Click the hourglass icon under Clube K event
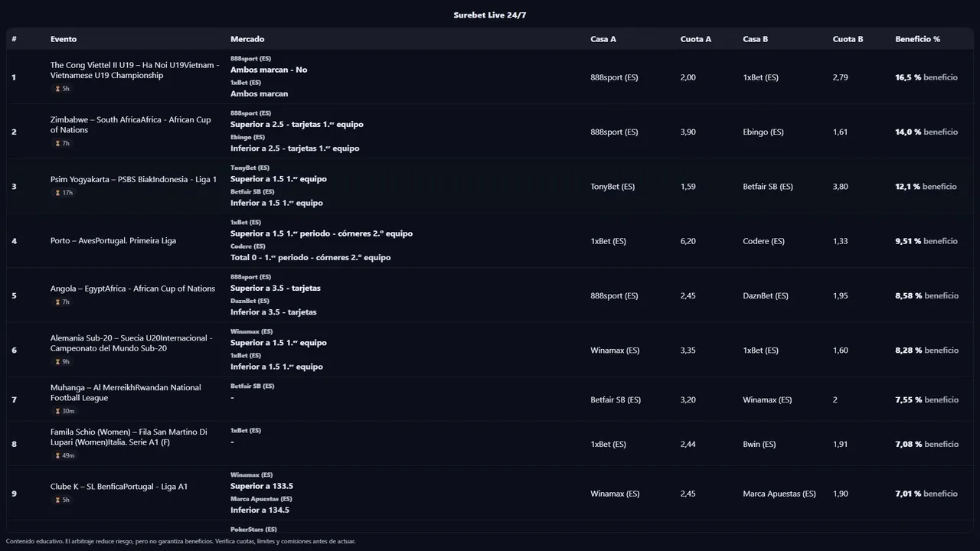This screenshot has height=551, width=980. pos(57,500)
